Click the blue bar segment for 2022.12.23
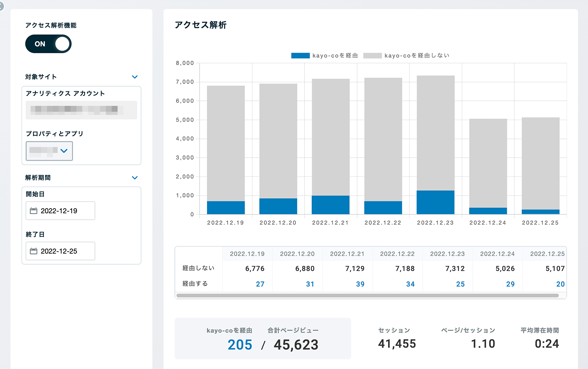 pyautogui.click(x=436, y=202)
